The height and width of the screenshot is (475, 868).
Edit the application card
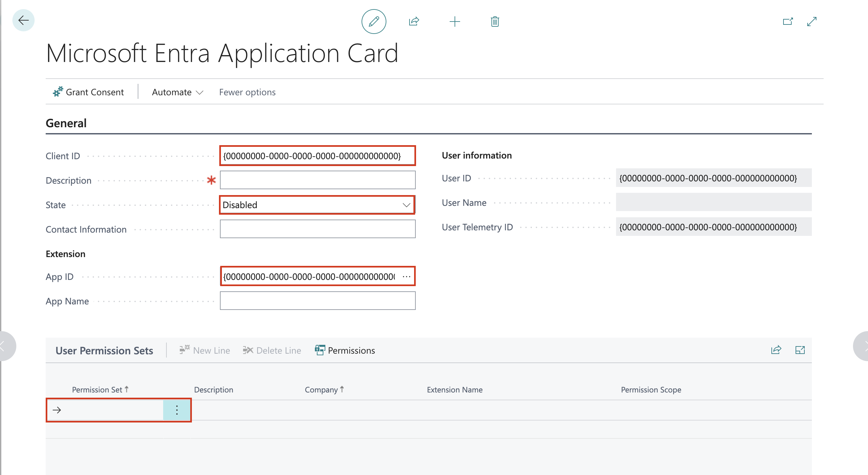[374, 21]
